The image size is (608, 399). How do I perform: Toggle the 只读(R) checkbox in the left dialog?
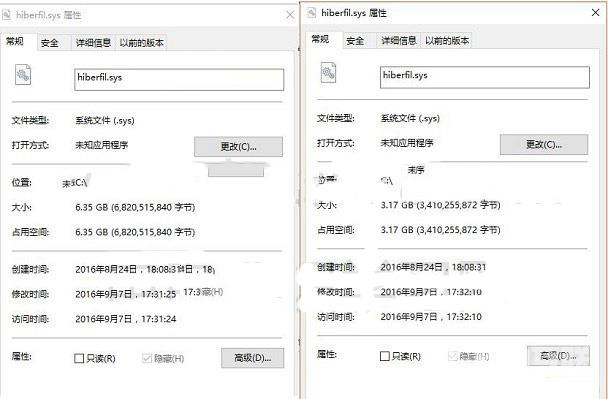point(79,358)
